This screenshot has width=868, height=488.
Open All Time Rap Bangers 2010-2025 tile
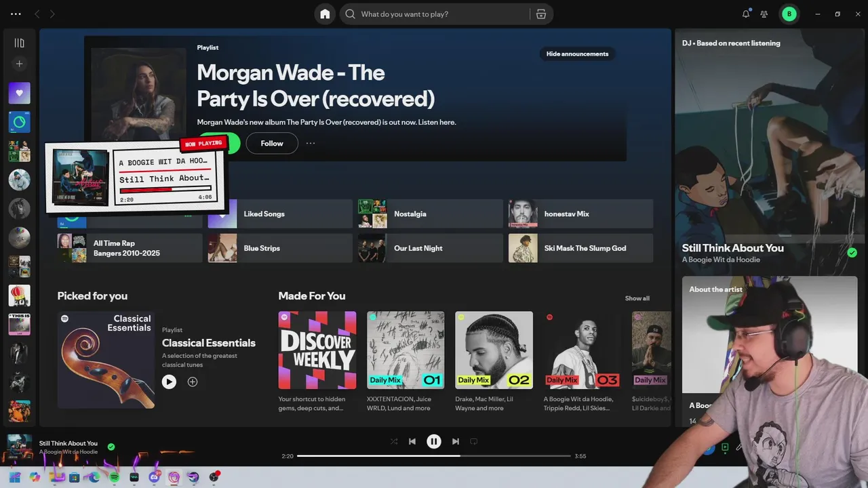pos(130,248)
